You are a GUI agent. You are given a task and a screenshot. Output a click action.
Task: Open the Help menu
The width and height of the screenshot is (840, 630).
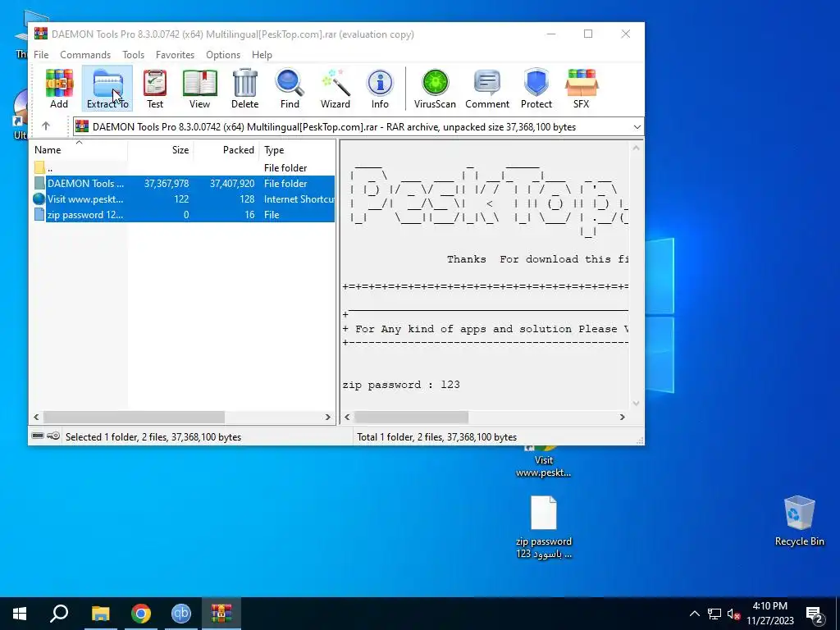click(262, 55)
